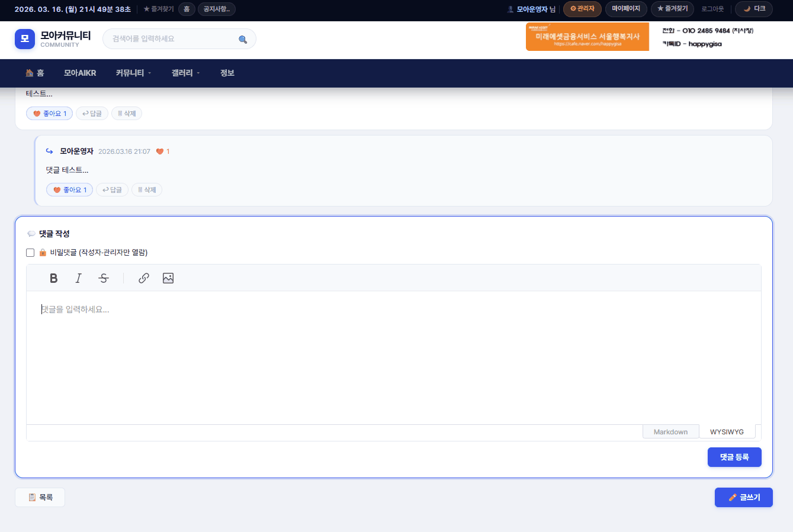Click the orange 미래에셋금융서비스 banner
This screenshot has width=793, height=532.
587,37
